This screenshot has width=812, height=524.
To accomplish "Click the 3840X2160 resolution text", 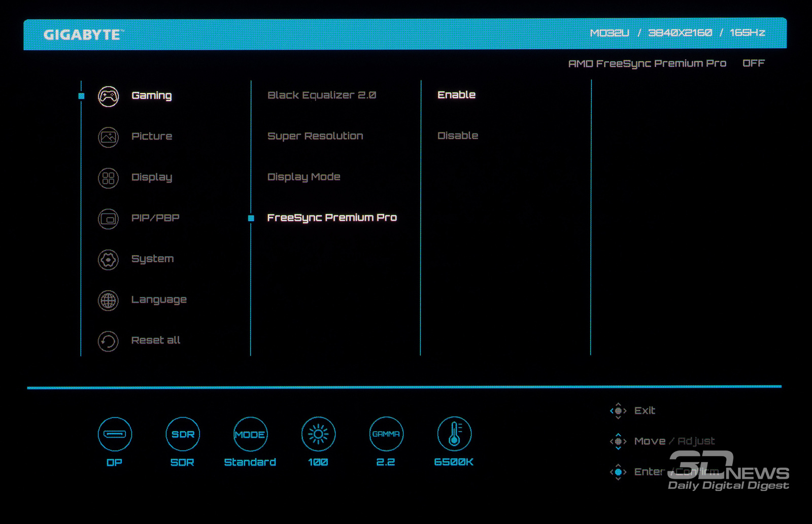I will click(x=680, y=33).
